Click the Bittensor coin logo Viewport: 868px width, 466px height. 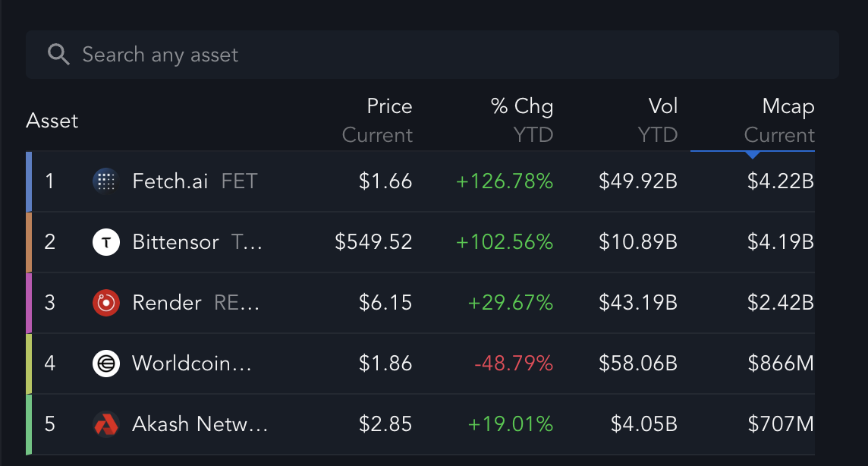pyautogui.click(x=105, y=242)
